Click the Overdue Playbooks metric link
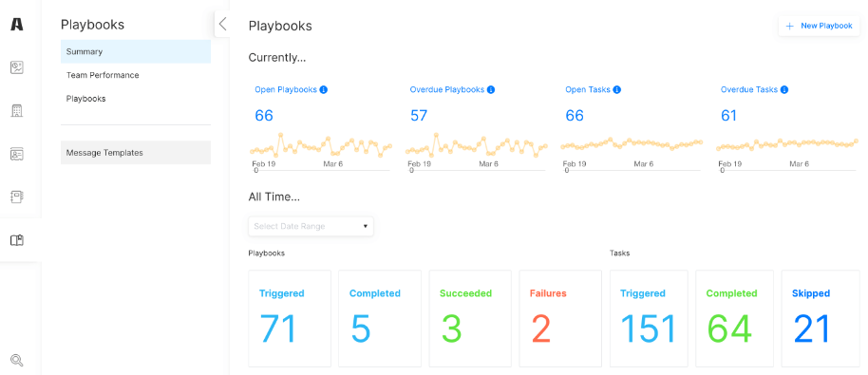The height and width of the screenshot is (375, 868). point(447,89)
